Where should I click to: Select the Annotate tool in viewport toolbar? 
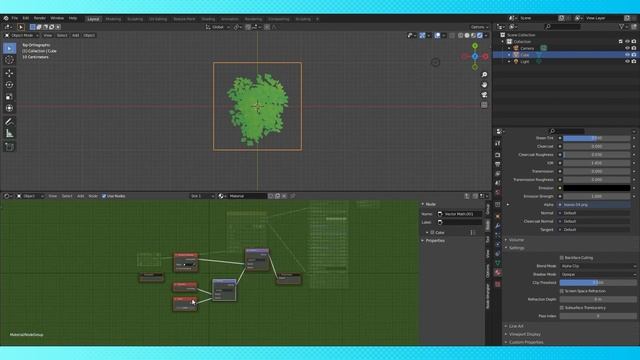[x=9, y=122]
